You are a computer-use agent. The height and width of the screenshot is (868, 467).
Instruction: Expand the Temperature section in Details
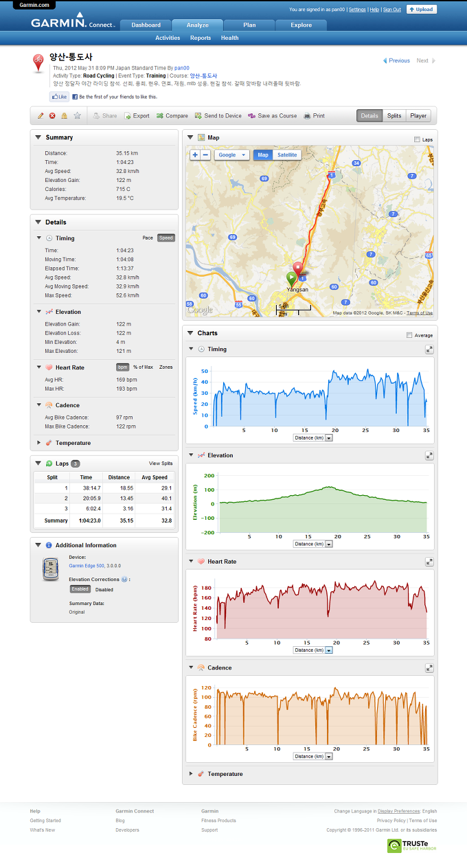coord(38,443)
